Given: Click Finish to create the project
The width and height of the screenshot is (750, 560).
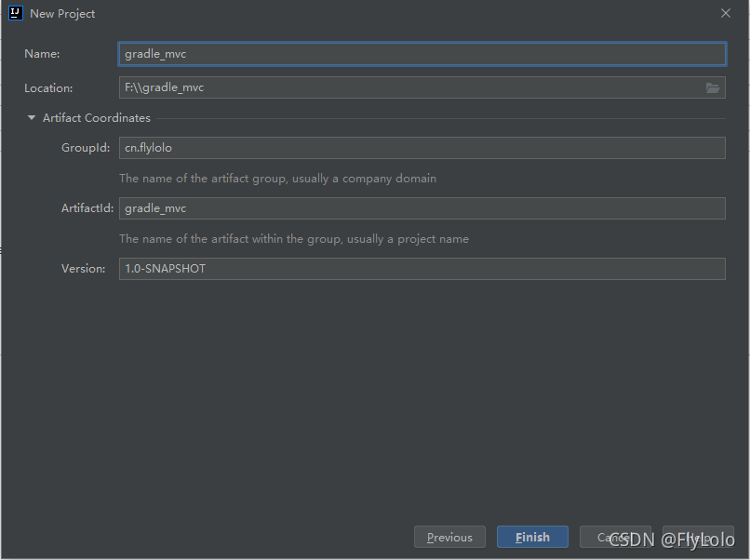Looking at the screenshot, I should click(x=532, y=537).
